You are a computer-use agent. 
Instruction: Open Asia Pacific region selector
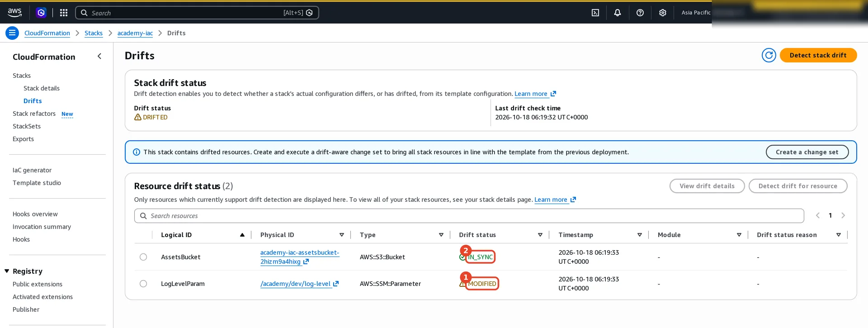pos(696,13)
